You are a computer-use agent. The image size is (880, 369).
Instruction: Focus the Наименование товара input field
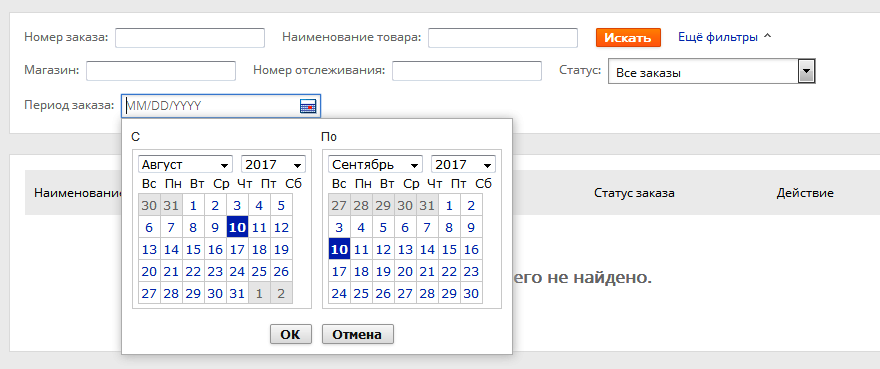pyautogui.click(x=503, y=38)
